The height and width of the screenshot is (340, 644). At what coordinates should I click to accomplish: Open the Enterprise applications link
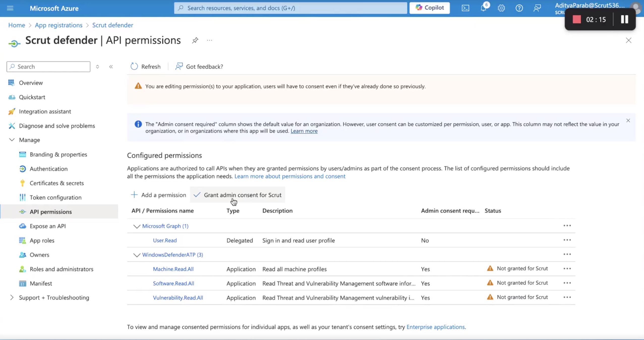pos(435,327)
